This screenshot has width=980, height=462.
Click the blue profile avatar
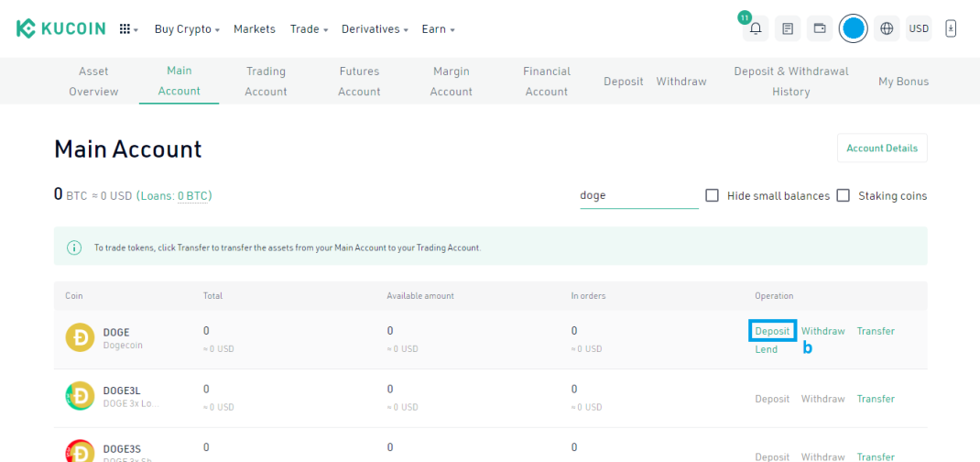(x=853, y=28)
